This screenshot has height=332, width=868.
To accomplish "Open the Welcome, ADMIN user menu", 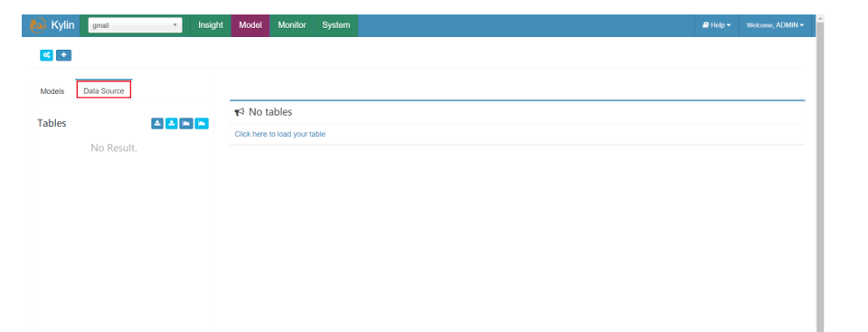I will click(775, 25).
